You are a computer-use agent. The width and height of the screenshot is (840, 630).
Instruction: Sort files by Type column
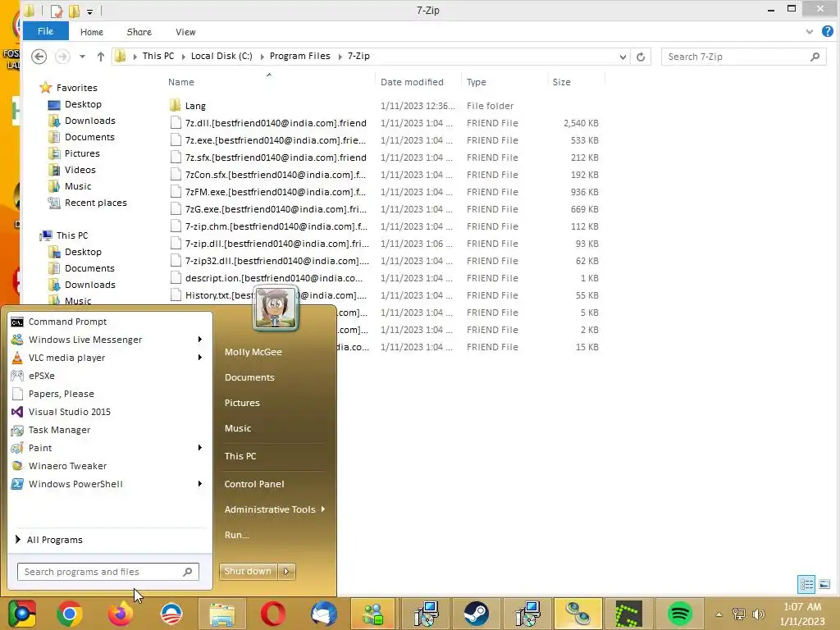477,82
